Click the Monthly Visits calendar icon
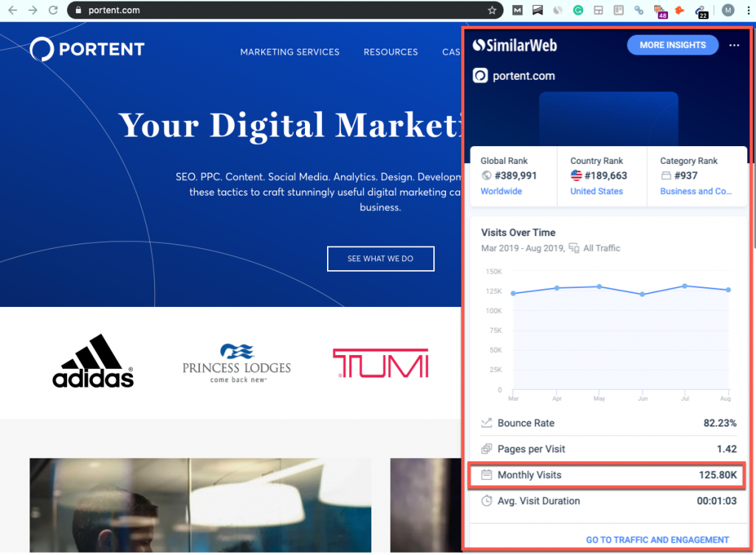756x555 pixels. 487,475
